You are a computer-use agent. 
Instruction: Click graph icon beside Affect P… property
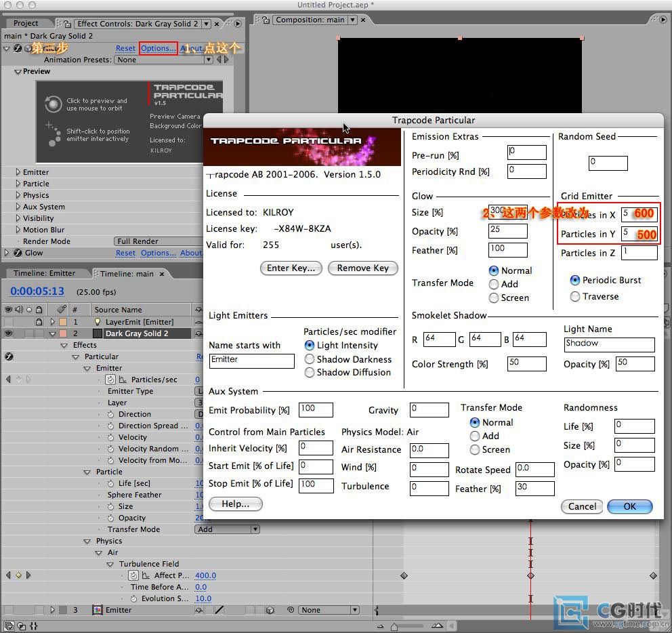(x=146, y=575)
